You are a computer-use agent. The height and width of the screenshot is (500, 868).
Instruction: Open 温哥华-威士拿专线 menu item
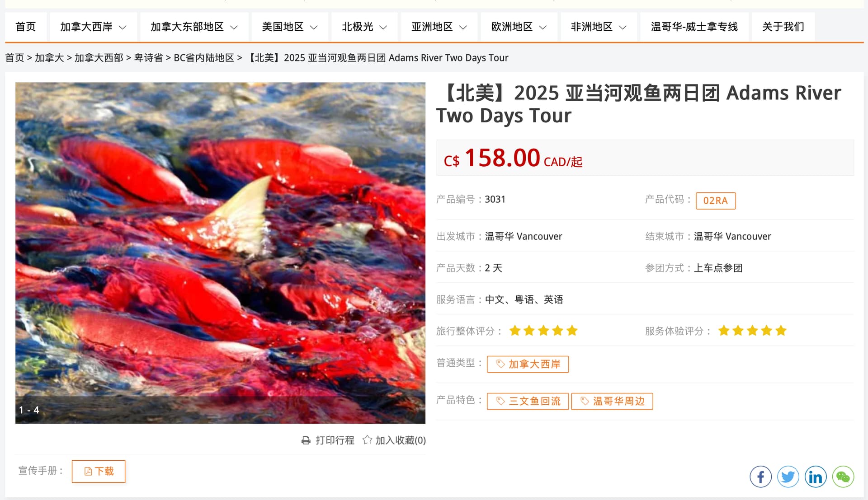pyautogui.click(x=694, y=27)
